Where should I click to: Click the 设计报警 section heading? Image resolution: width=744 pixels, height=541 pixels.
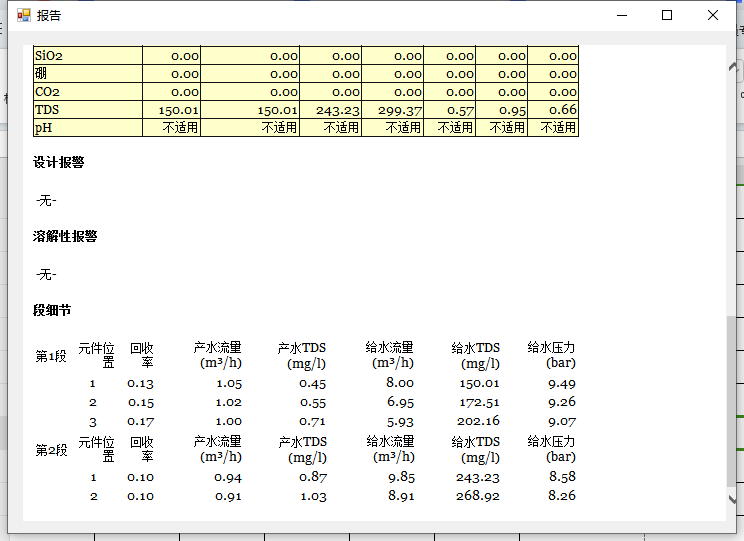pyautogui.click(x=59, y=163)
